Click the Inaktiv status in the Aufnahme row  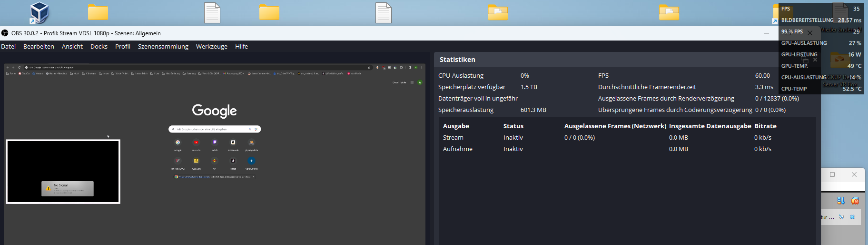pyautogui.click(x=513, y=149)
